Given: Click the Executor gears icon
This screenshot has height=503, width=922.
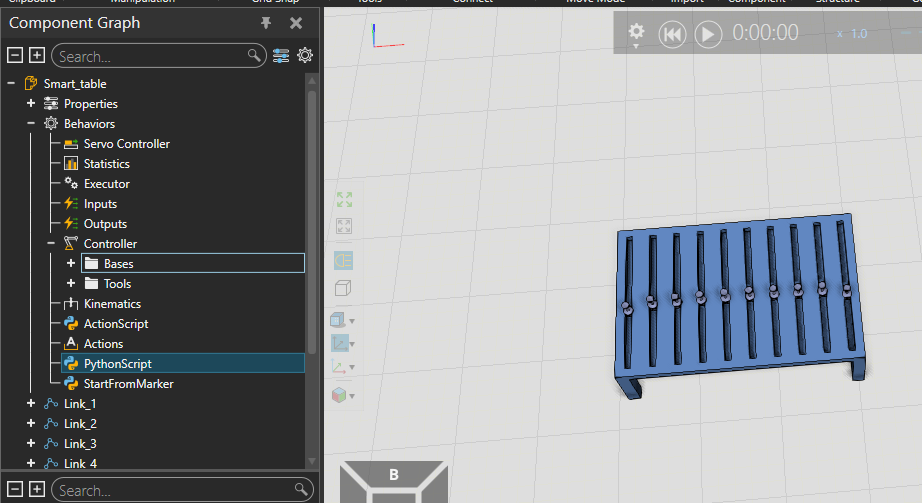Looking at the screenshot, I should point(71,184).
